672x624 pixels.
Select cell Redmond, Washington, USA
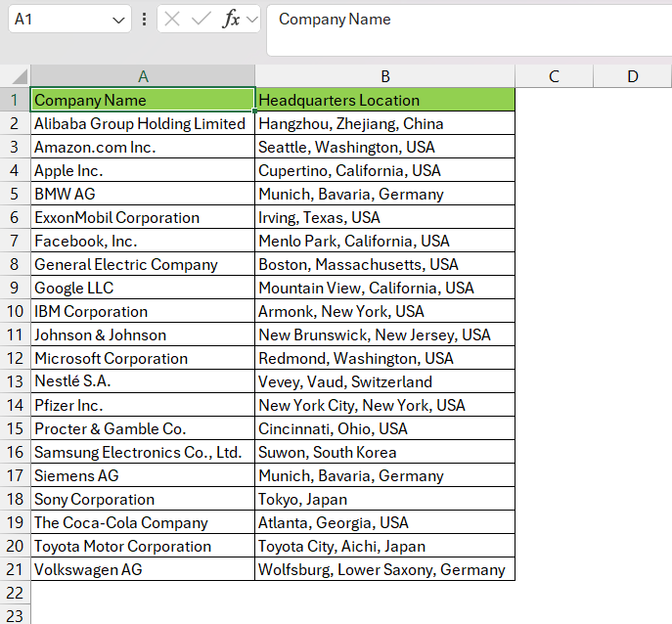pyautogui.click(x=384, y=358)
